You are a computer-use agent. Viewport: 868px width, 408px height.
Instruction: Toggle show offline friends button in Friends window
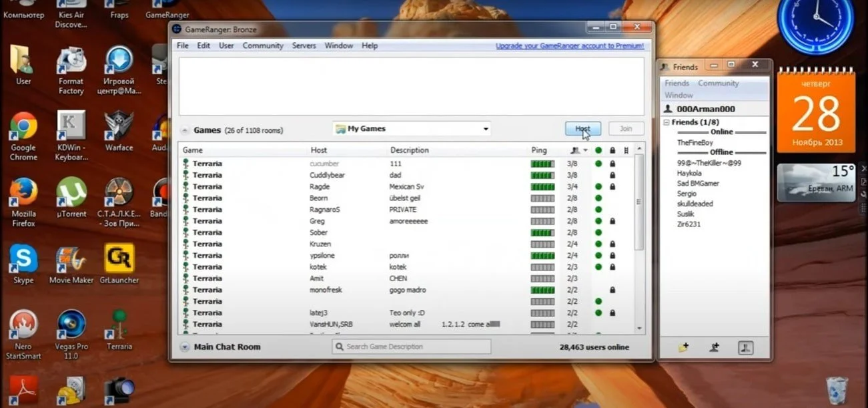pyautogui.click(x=746, y=347)
